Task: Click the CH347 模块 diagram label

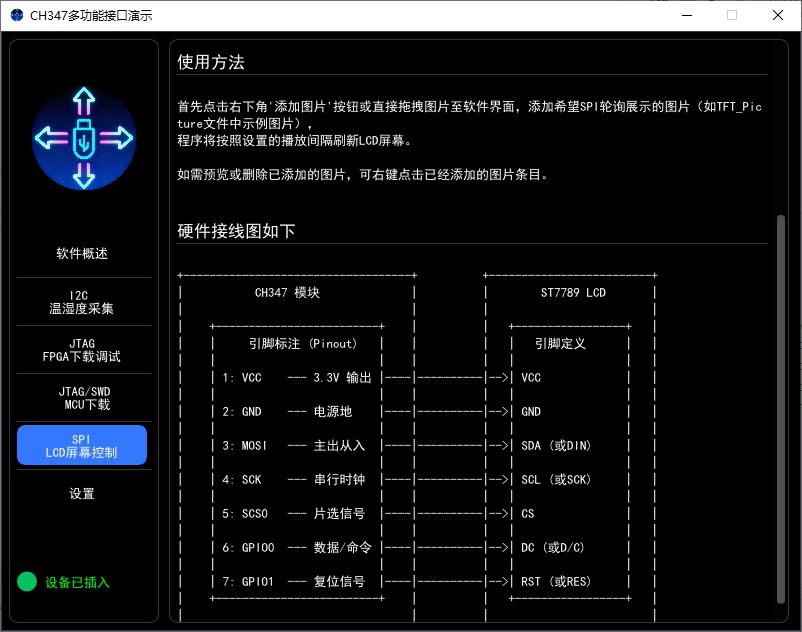Action: pos(287,292)
